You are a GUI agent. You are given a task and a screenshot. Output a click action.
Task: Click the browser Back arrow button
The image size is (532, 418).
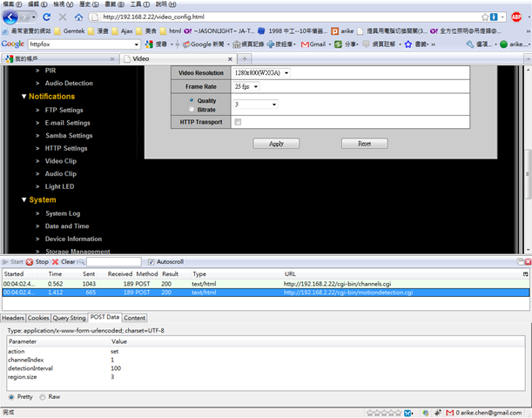pos(10,17)
